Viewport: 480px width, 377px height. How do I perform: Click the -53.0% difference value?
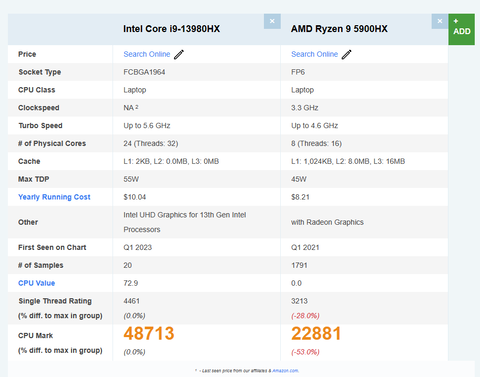click(305, 352)
